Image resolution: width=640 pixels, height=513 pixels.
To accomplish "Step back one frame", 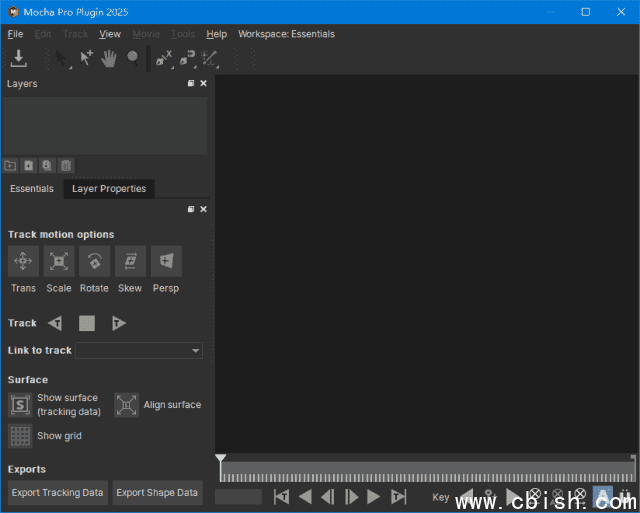I will (x=328, y=497).
